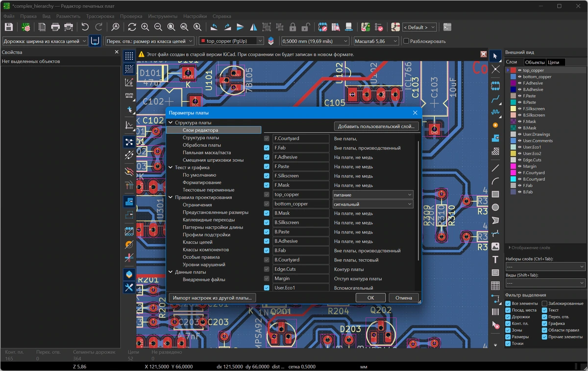This screenshot has width=588, height=371.
Task: Collapse the Правила проектирования tree section
Action: [171, 197]
